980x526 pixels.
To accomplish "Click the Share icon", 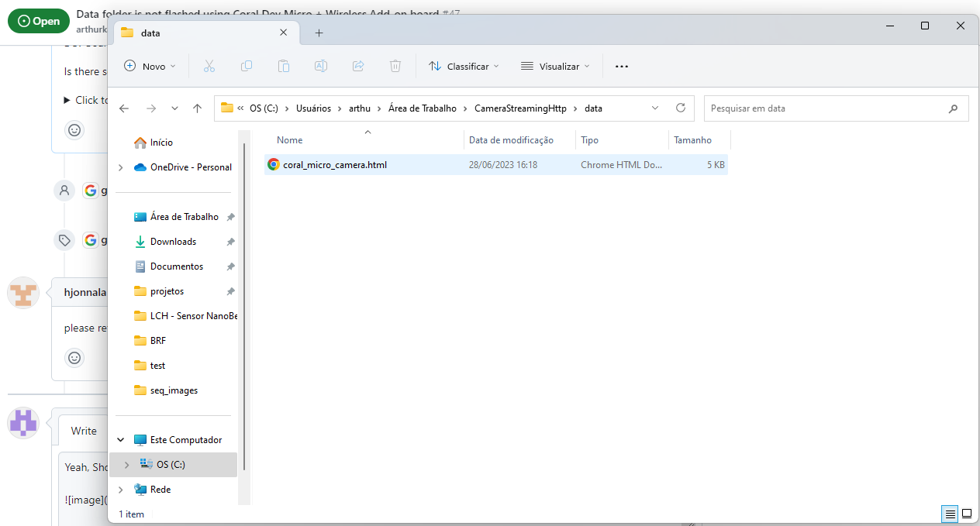I will (x=358, y=66).
